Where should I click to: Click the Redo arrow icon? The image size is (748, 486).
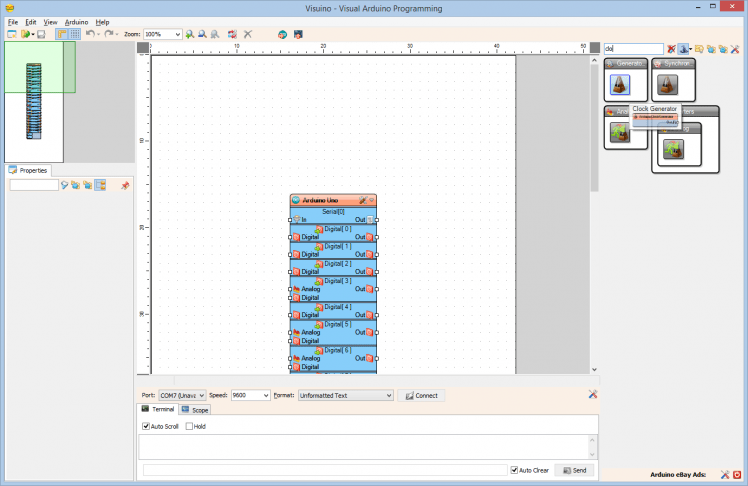coord(109,34)
